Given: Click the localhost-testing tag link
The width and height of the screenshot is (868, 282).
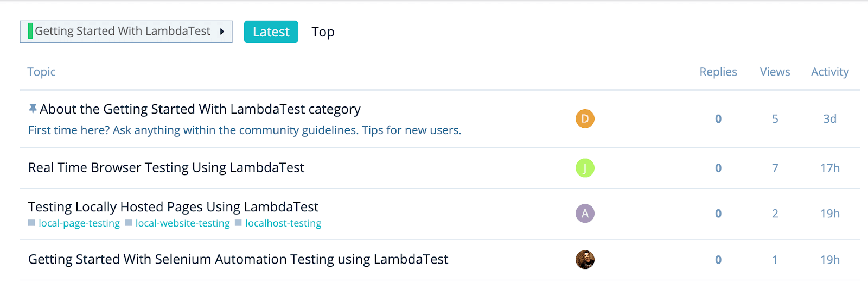Looking at the screenshot, I should (283, 223).
